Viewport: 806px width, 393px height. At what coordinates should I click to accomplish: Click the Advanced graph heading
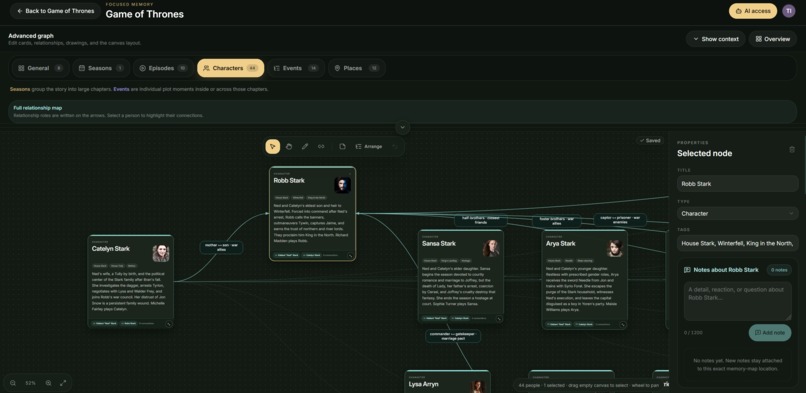pos(31,36)
